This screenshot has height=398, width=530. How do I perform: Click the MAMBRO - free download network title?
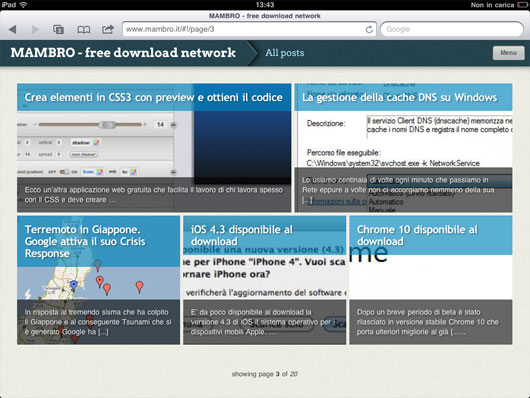click(x=123, y=53)
